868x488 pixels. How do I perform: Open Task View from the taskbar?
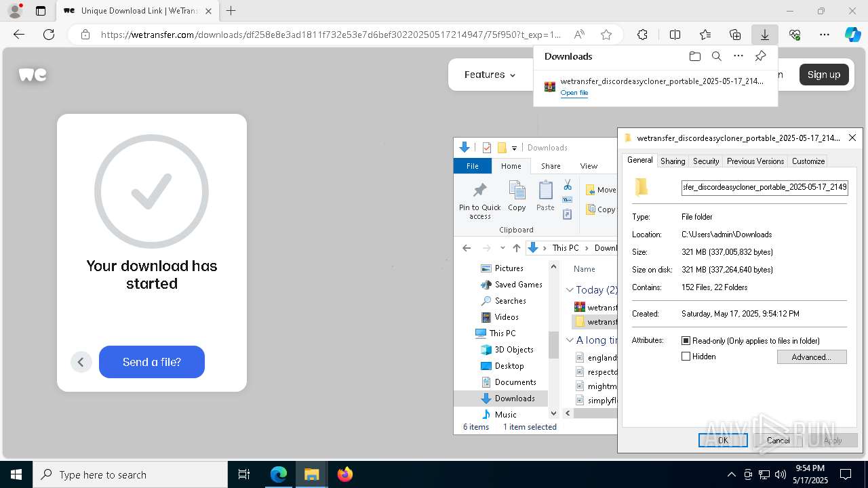pos(244,474)
